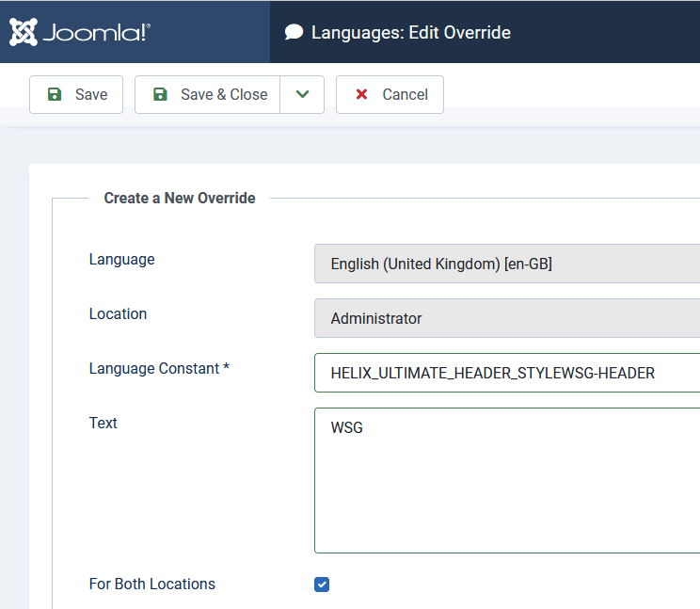The width and height of the screenshot is (700, 609).
Task: Expand the Save & Close dropdown arrow
Action: [302, 94]
